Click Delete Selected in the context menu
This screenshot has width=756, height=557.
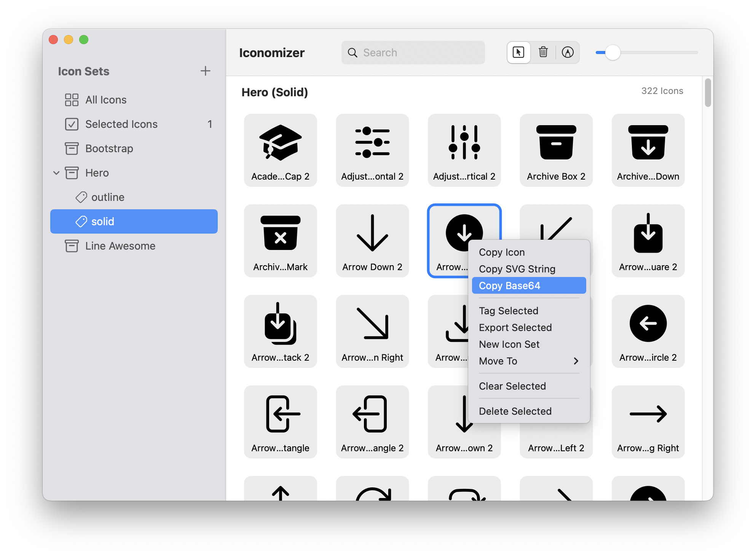tap(515, 411)
